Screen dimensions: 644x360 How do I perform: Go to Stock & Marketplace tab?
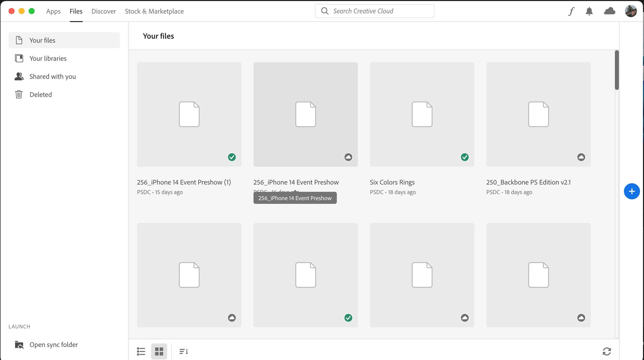(154, 11)
